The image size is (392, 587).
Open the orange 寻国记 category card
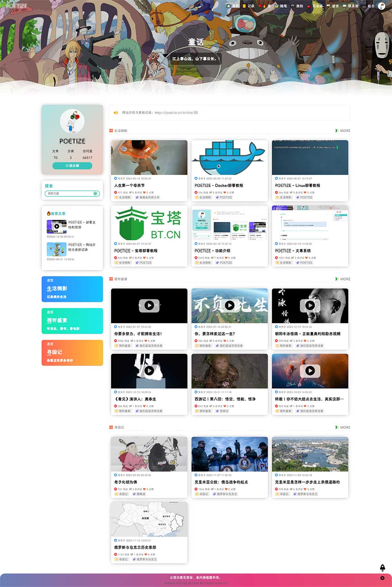pyautogui.click(x=72, y=353)
